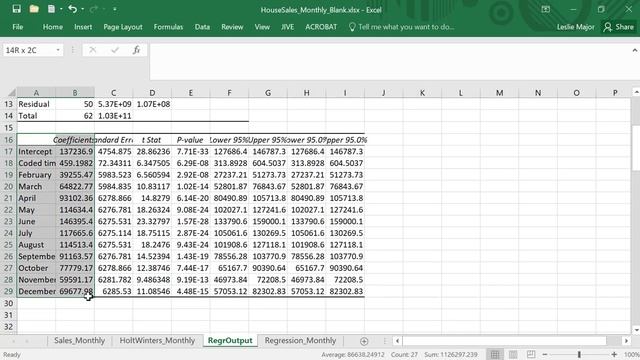Click the P-value header cell

click(x=190, y=140)
